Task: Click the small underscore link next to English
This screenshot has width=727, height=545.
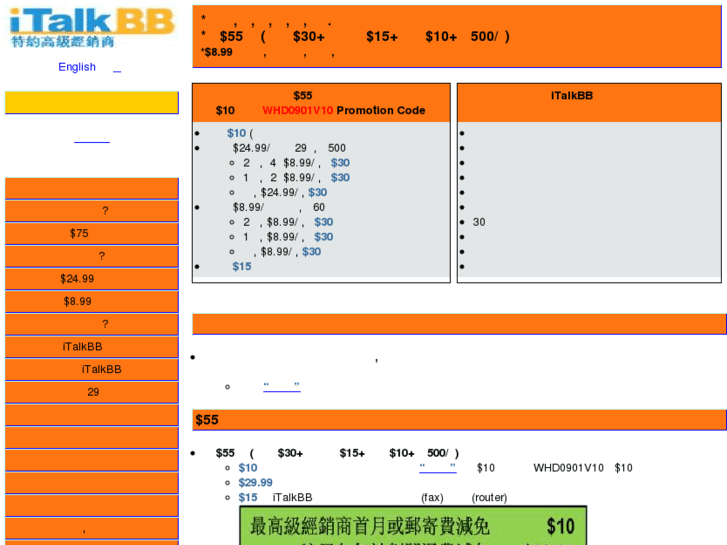Action: (117, 69)
